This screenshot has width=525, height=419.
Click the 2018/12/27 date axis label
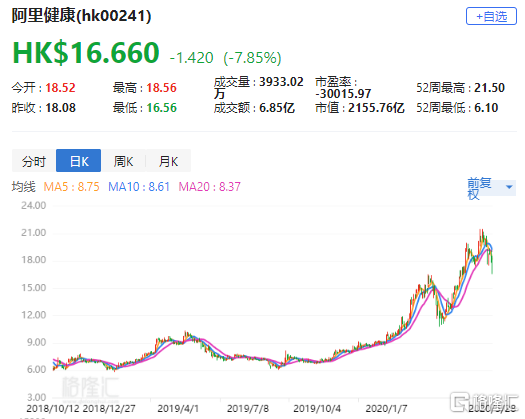(109, 409)
